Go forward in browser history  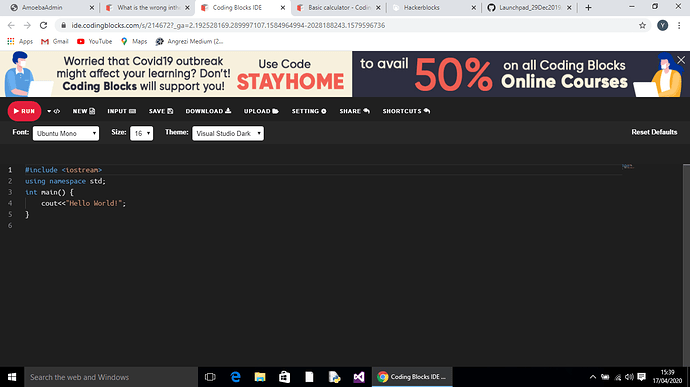[x=27, y=26]
